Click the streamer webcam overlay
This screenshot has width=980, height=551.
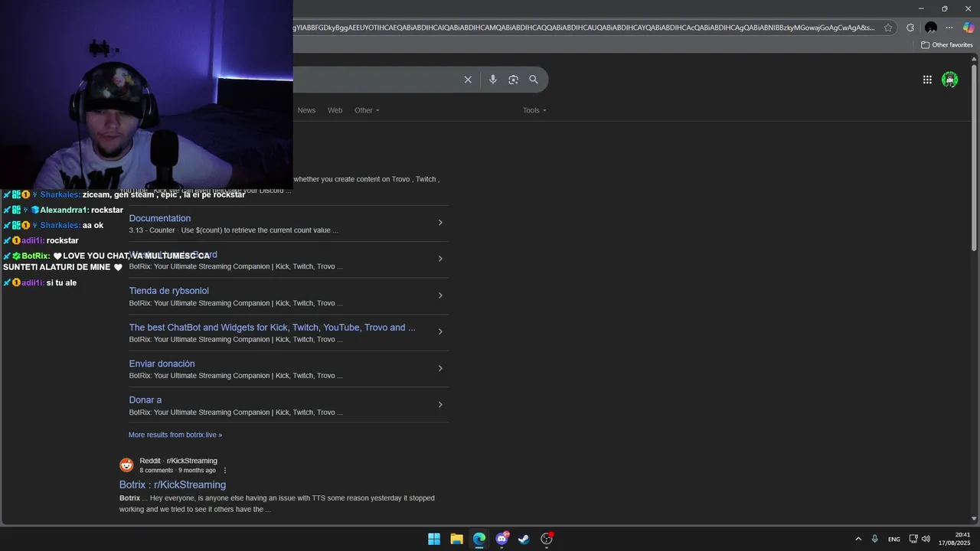(x=146, y=94)
